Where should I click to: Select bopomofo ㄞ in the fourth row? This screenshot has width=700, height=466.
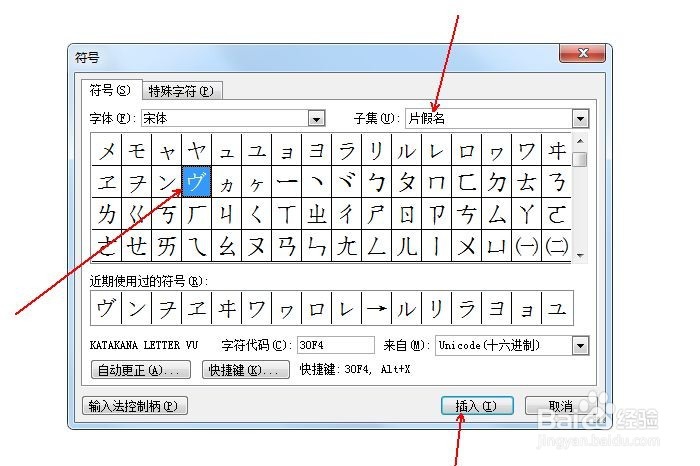(x=167, y=245)
